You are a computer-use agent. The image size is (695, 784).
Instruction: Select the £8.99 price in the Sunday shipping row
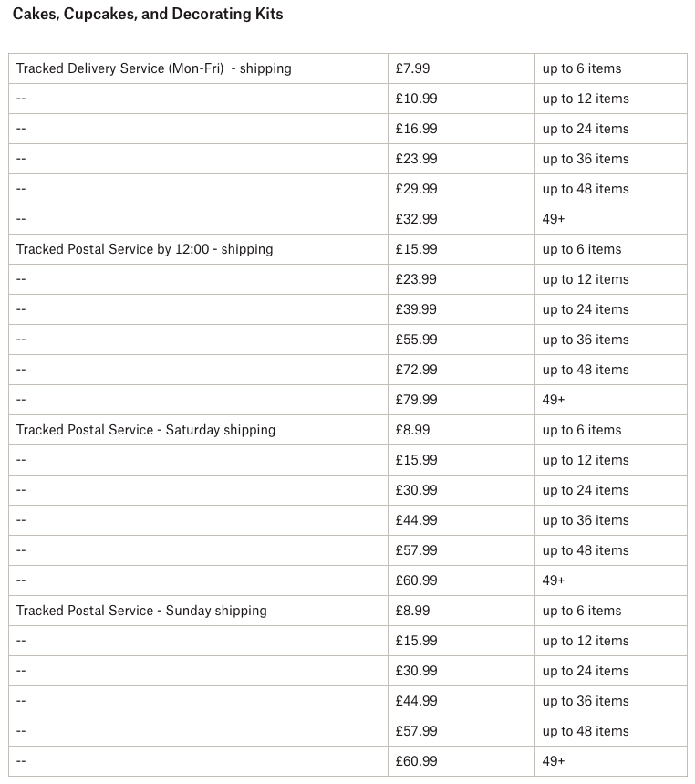coord(412,611)
